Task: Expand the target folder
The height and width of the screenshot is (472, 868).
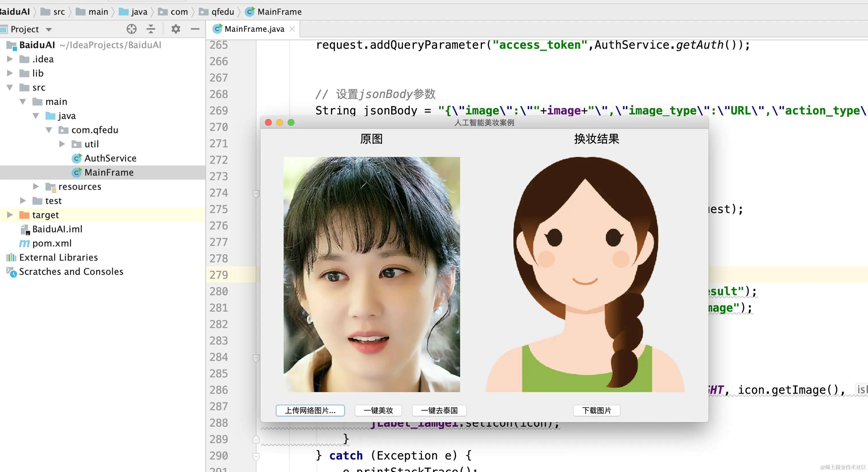Action: click(10, 215)
